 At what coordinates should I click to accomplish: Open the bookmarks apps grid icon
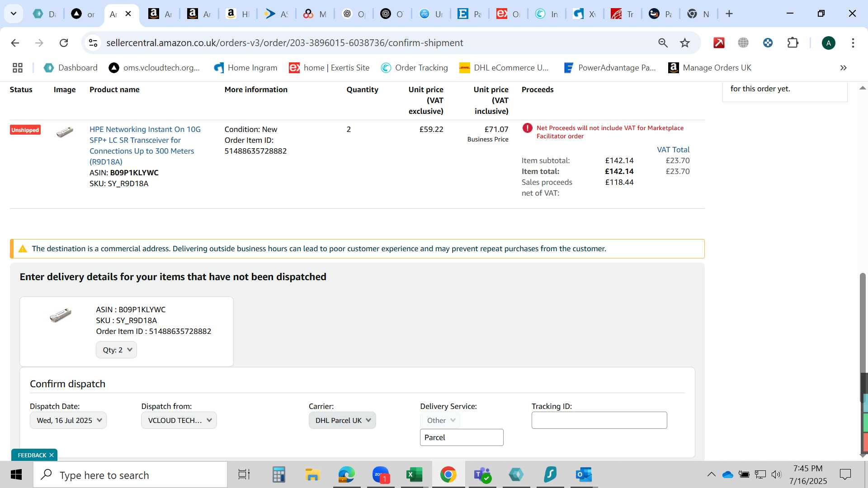coord(18,68)
